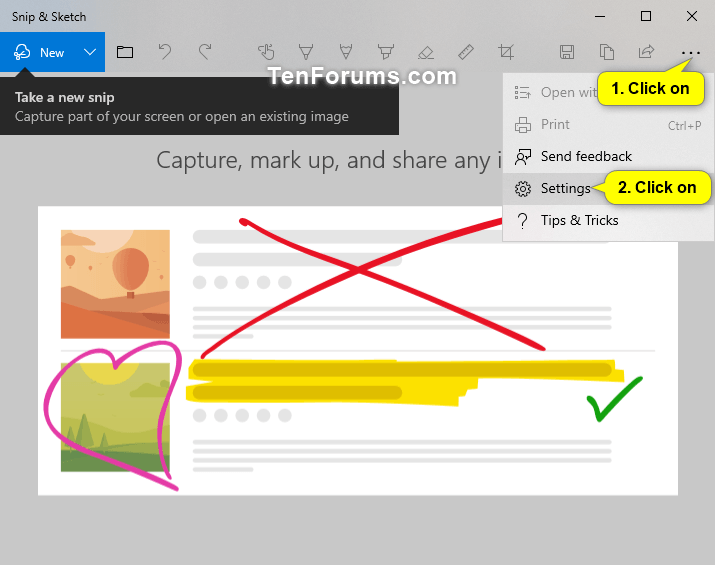Select the Ballpoint pen tool
The width and height of the screenshot is (715, 565).
(x=306, y=52)
